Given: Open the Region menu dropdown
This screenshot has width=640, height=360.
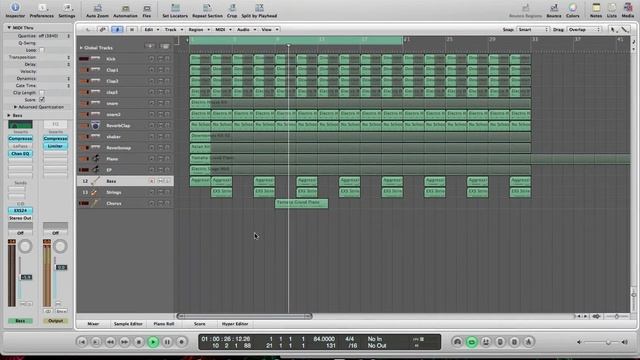Looking at the screenshot, I should point(199,29).
